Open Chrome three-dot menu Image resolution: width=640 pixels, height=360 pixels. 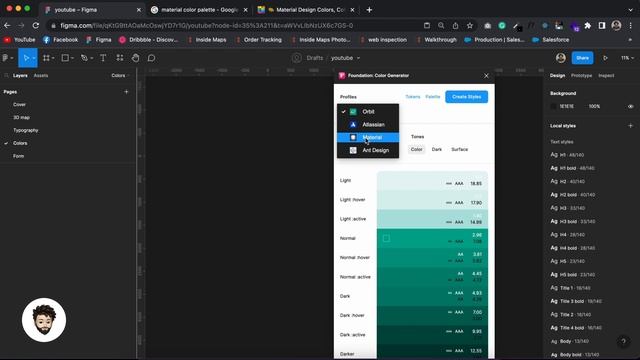coord(631,25)
